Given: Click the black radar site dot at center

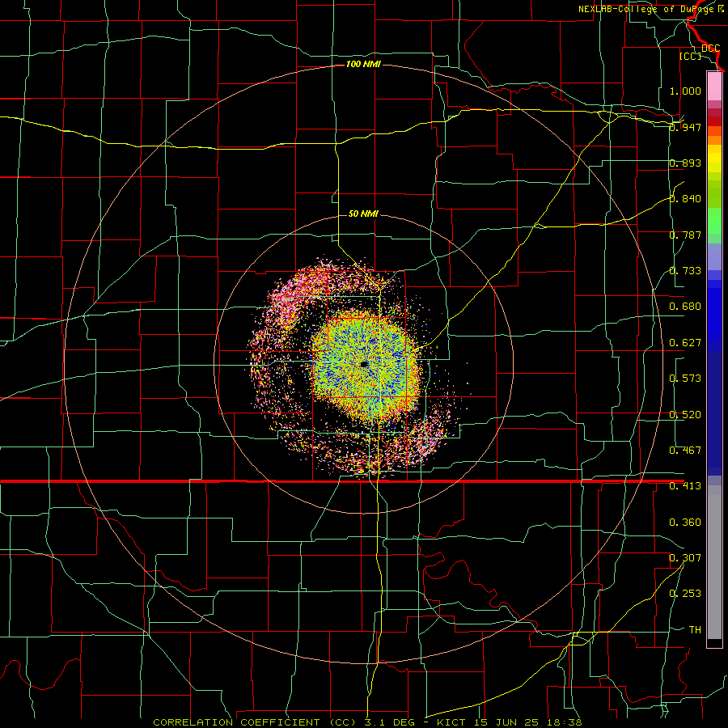Looking at the screenshot, I should pyautogui.click(x=364, y=364).
